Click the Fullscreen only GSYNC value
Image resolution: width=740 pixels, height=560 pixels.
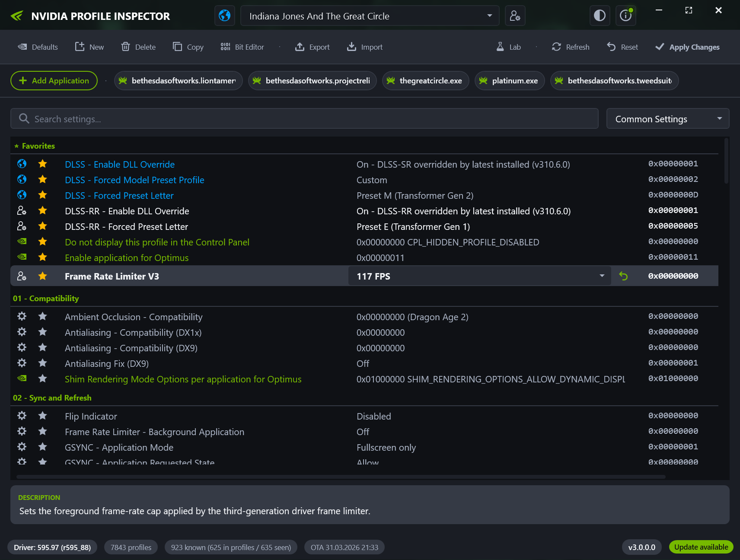tap(386, 448)
